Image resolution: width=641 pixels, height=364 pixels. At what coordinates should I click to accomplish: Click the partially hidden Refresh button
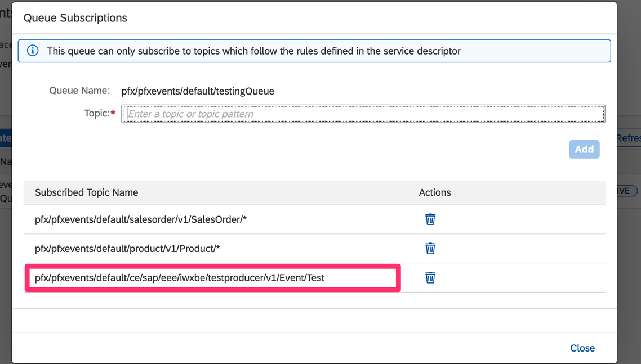[629, 138]
